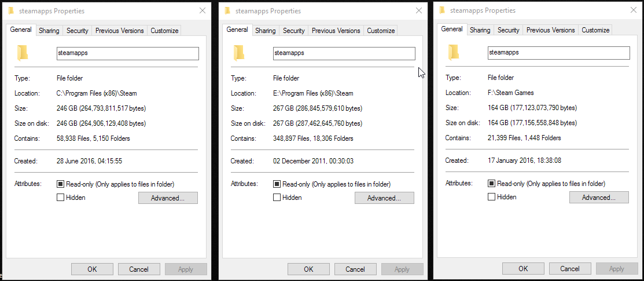
Task: Click size on disk 287,462,645,760 bytes value
Action: pos(318,123)
